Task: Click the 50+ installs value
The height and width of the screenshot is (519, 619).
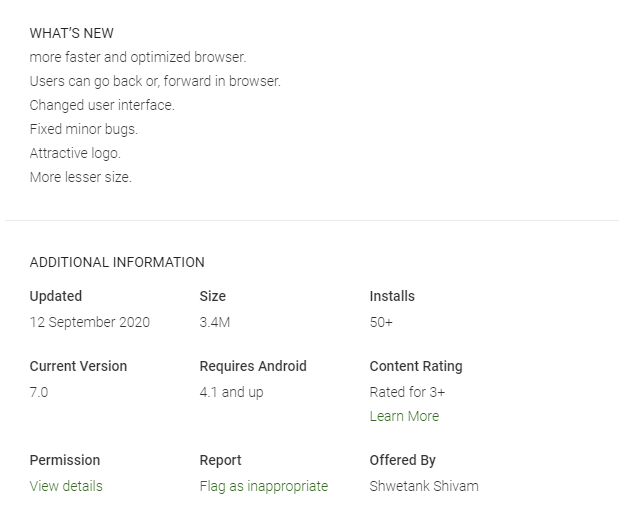Action: (381, 322)
